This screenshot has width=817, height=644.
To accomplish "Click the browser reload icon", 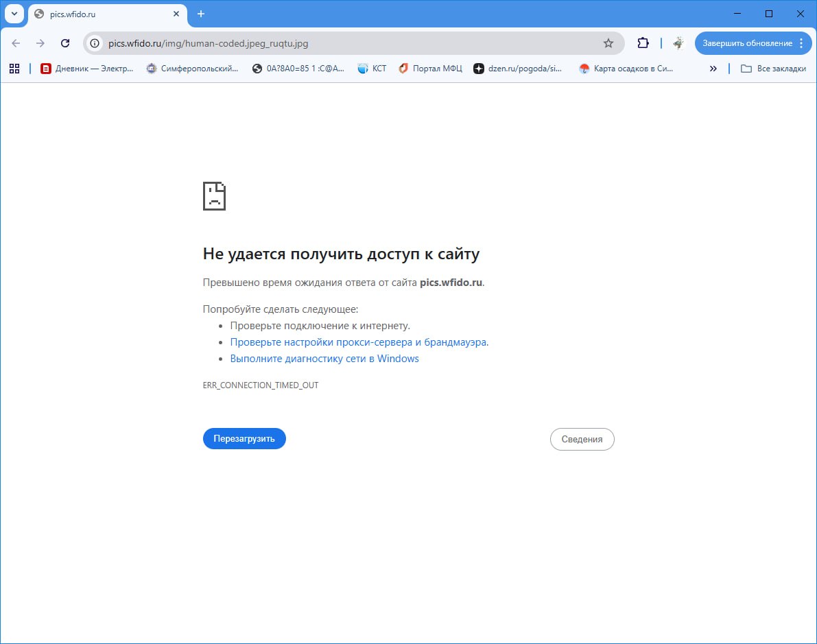I will pos(65,43).
